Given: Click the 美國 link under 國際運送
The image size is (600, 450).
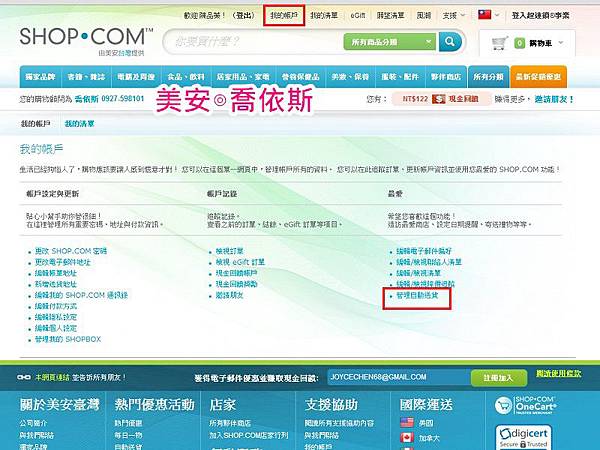Looking at the screenshot, I should click(426, 423).
